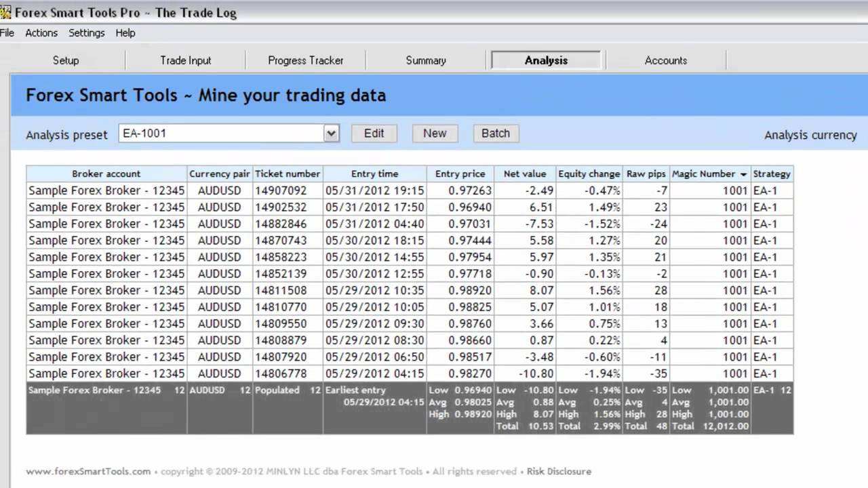Viewport: 868px width, 488px height.
Task: Open the Accounts tab
Action: (x=666, y=60)
